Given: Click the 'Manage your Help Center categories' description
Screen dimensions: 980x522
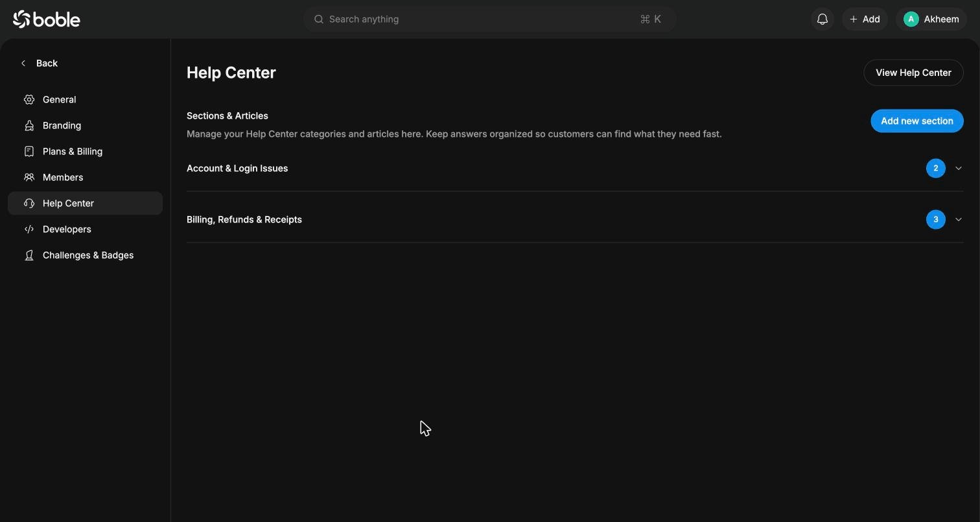Looking at the screenshot, I should tap(454, 134).
